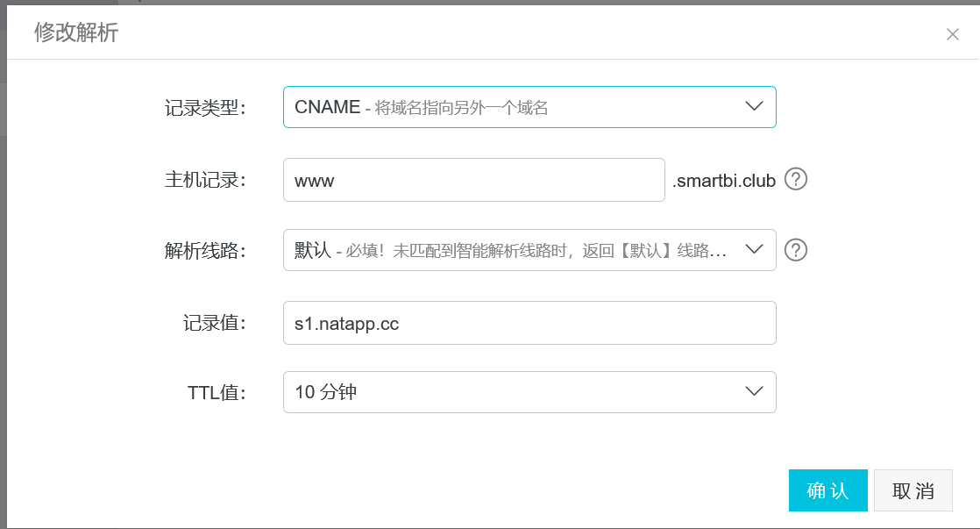The image size is (980, 529).
Task: Click the 记录值 field with s1.natapp.cc
Action: pos(529,323)
